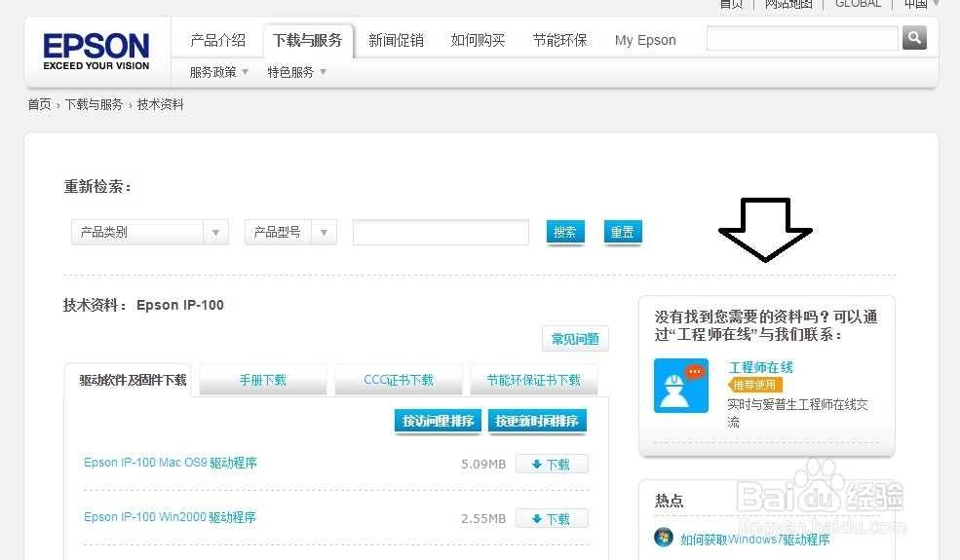Sort by 按访问量排序
960x560 pixels.
click(x=438, y=421)
